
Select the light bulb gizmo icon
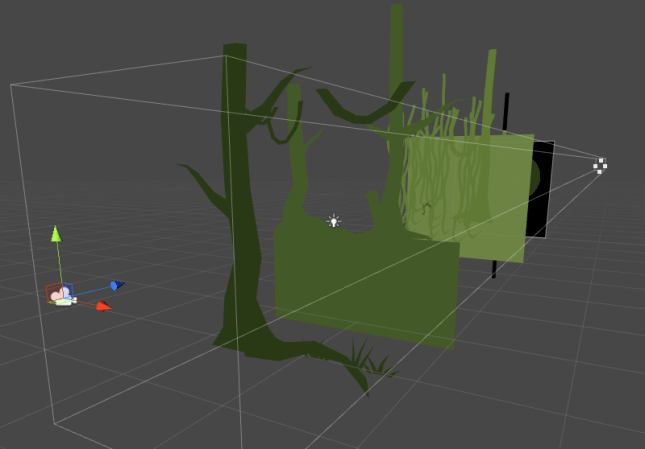click(x=334, y=221)
